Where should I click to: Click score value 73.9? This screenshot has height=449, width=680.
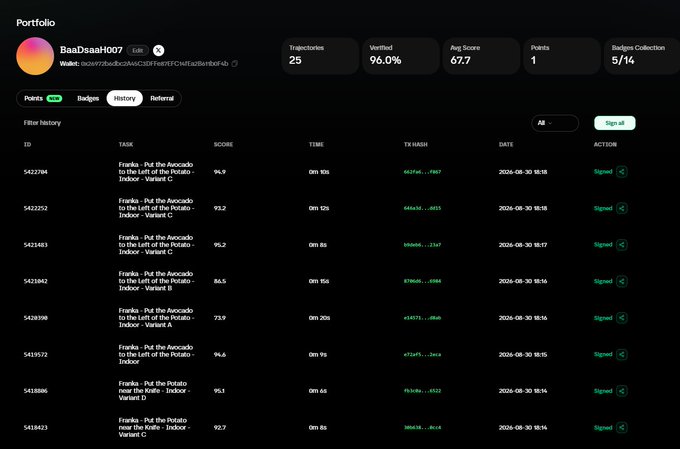(219, 318)
